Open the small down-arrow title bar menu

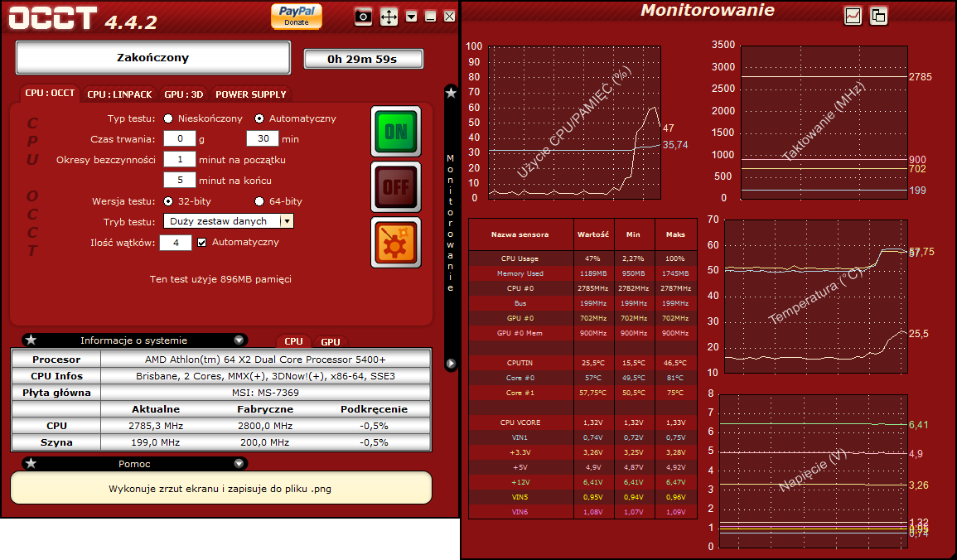coord(411,17)
